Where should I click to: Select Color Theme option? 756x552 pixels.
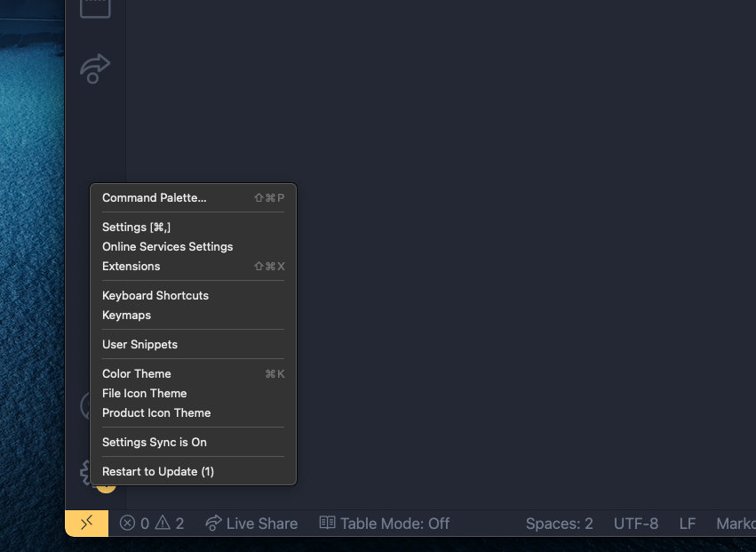193,374
